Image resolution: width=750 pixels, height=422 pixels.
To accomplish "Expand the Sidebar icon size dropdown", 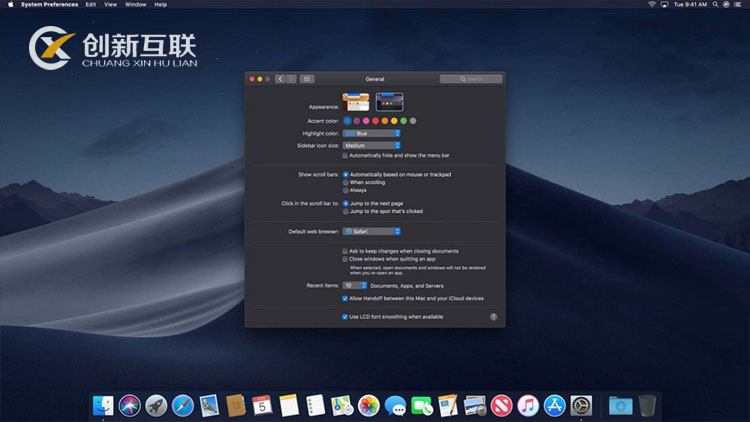I will click(371, 145).
